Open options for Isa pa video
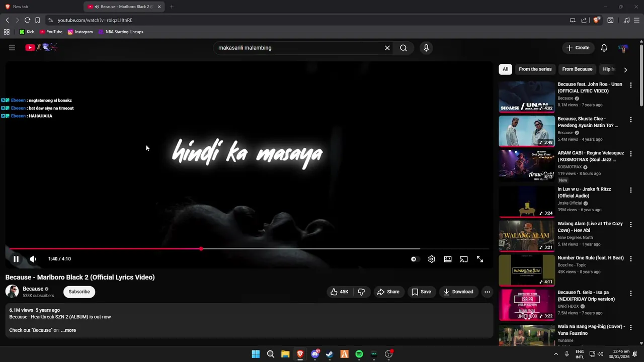Image resolution: width=644 pixels, height=362 pixels. click(630, 293)
